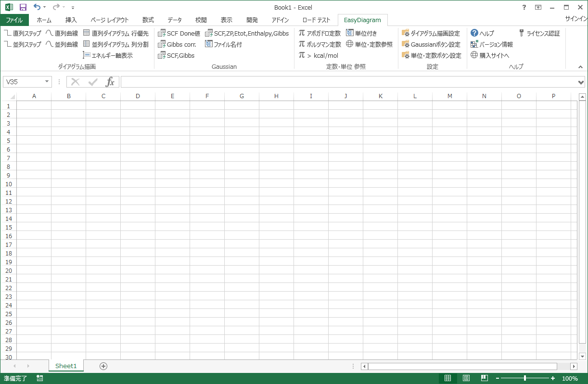Click the Insert Function fx icon
Viewport: 588px width, 384px height.
[110, 82]
